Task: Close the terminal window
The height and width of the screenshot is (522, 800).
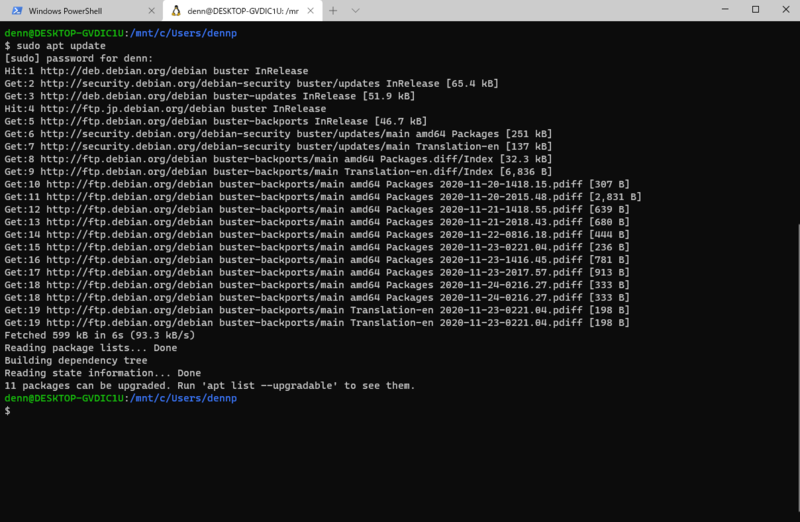Action: pyautogui.click(x=786, y=9)
